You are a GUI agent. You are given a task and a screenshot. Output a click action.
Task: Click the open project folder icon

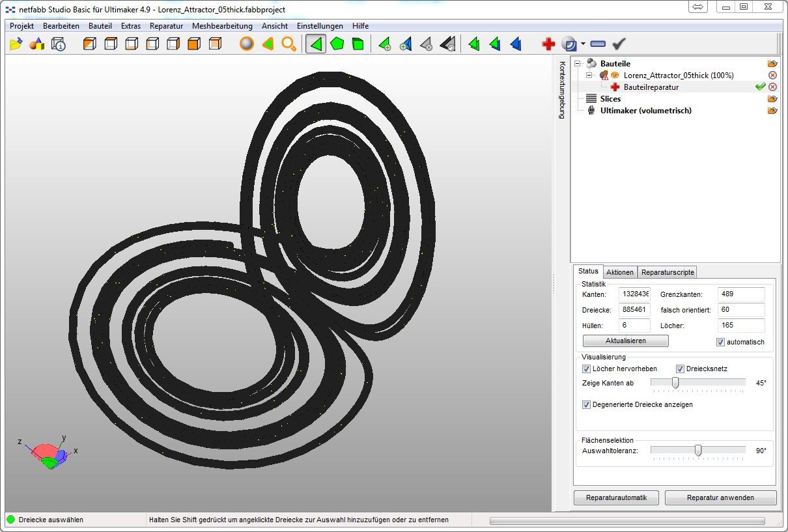coord(16,44)
